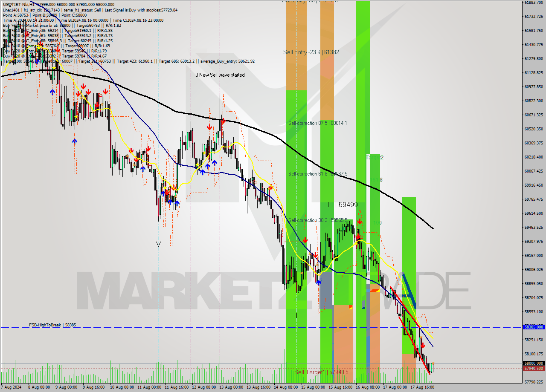Click the 'FSB-HighToBreak | 58385' line label

pyautogui.click(x=52, y=325)
